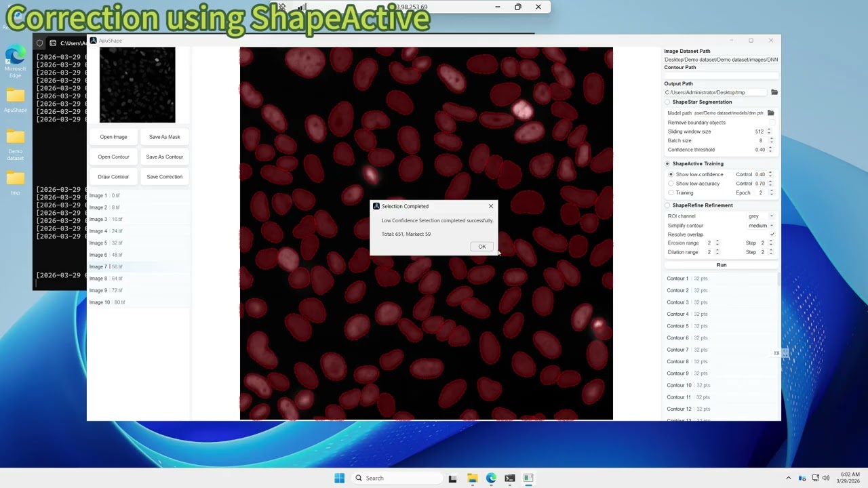Click the Run button
Screen dimensions: 868x488
[722, 265]
